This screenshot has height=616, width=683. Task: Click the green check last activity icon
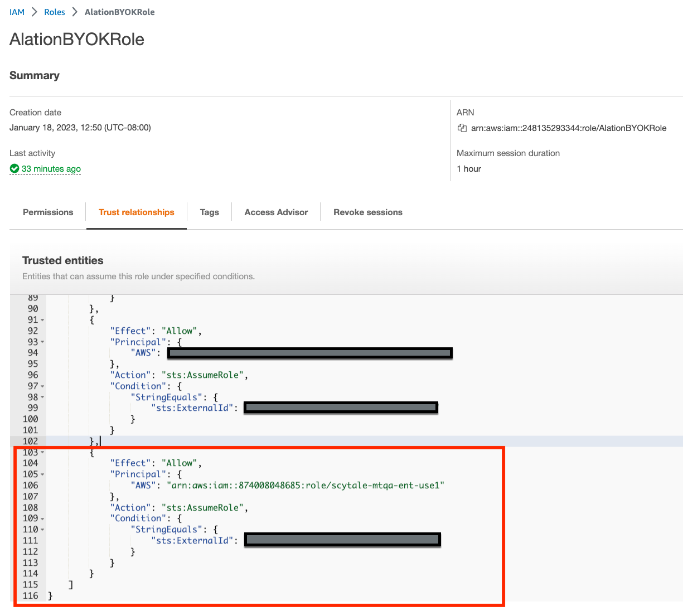click(x=14, y=168)
